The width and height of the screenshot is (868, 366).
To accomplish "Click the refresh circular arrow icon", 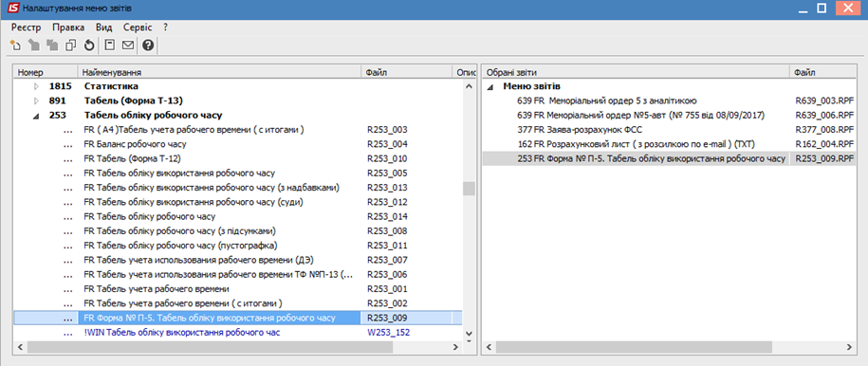I will click(89, 46).
